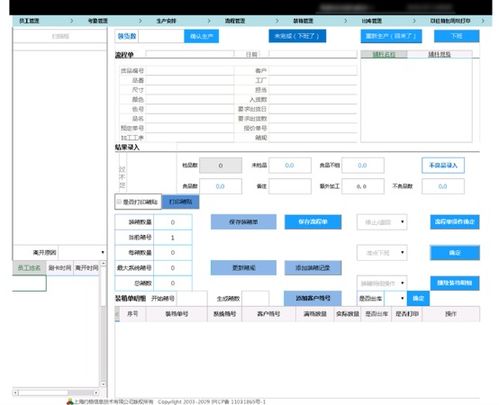Image resolution: width=499 pixels, height=405 pixels.
Task: Click the 未完成（下班了） button
Action: pyautogui.click(x=297, y=36)
